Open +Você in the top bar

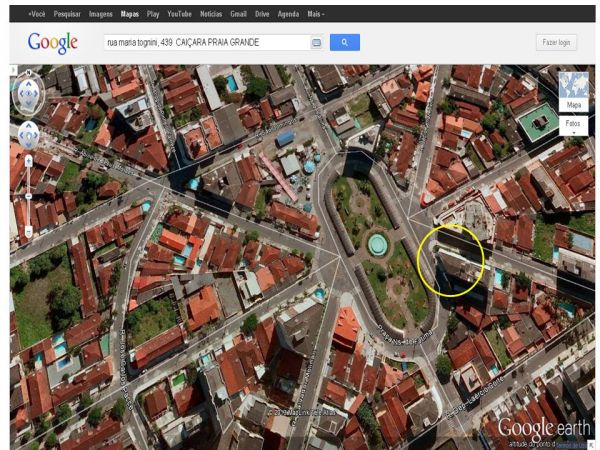(x=37, y=14)
